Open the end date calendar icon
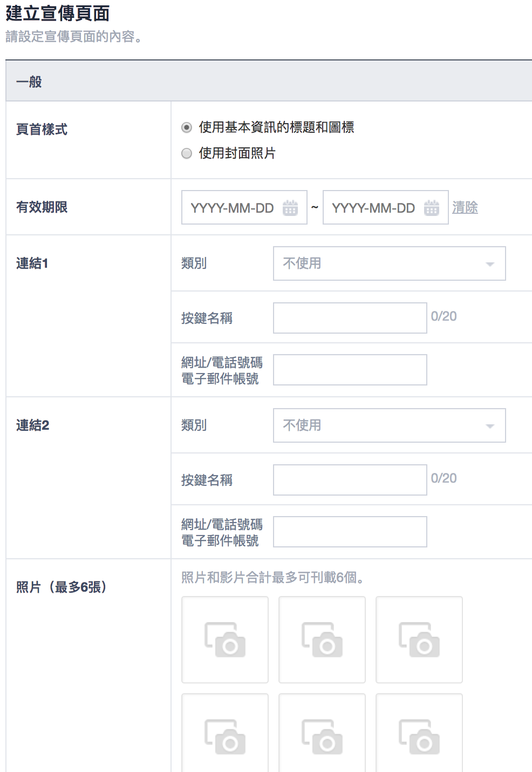Viewport: 532px width, 772px height. [432, 207]
